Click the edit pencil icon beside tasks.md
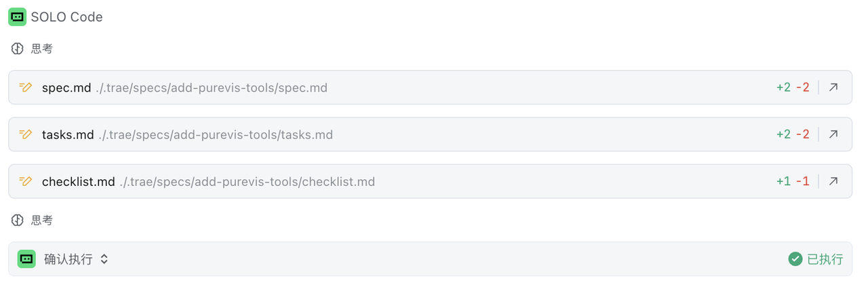Viewport: 868px width, 287px height. (26, 134)
